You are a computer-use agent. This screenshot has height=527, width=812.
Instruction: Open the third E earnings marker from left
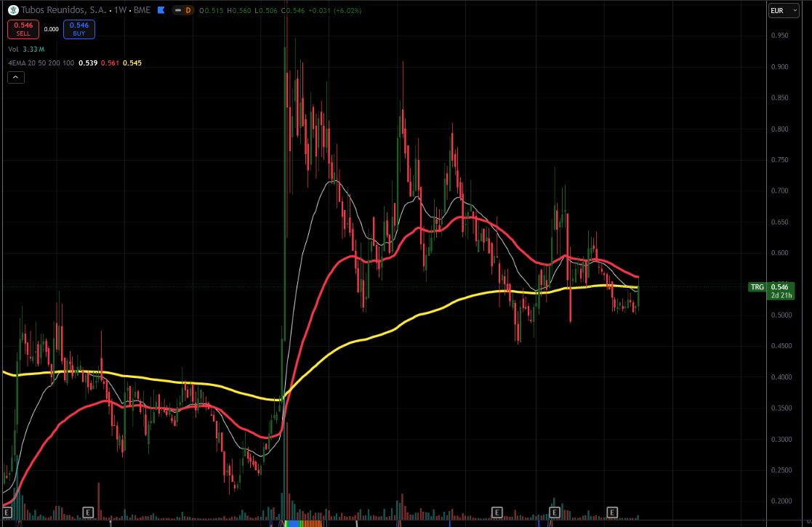497,512
